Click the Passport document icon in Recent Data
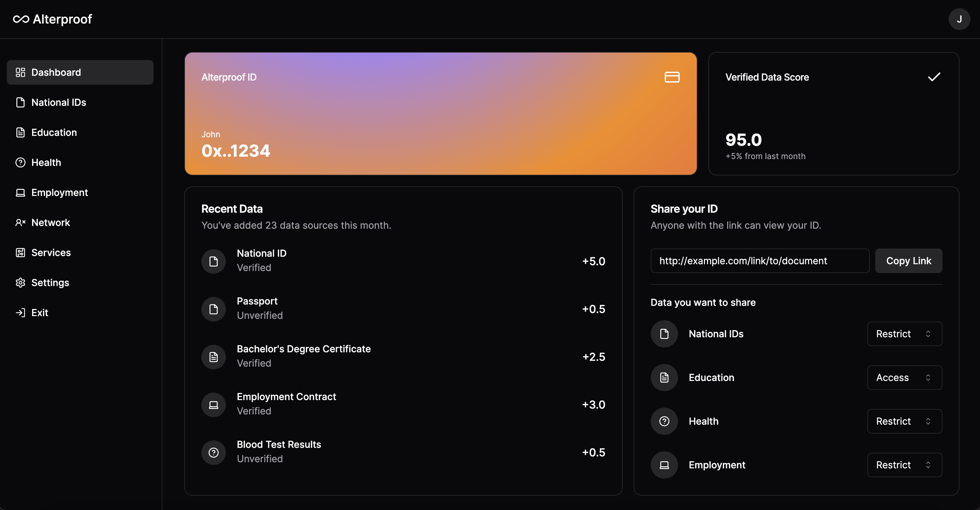This screenshot has width=980, height=510. [213, 309]
